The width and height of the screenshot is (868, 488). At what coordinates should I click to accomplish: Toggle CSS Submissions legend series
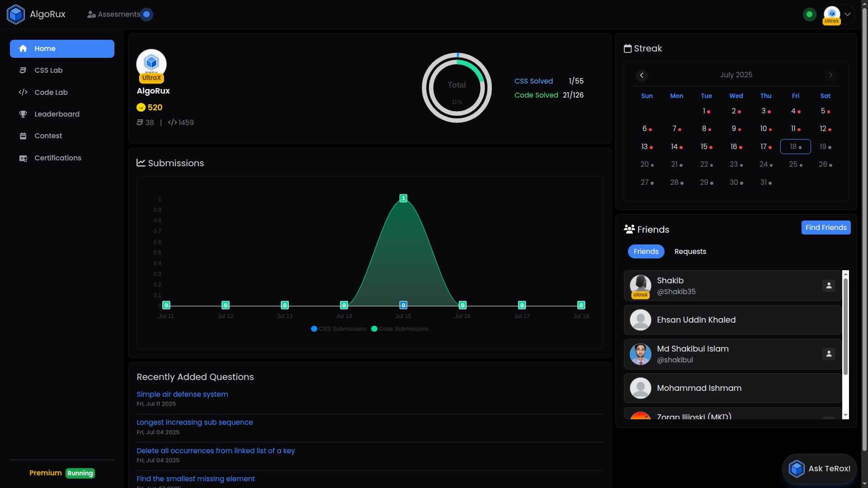coord(339,329)
